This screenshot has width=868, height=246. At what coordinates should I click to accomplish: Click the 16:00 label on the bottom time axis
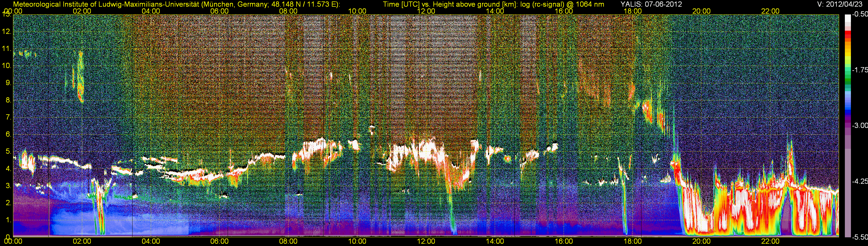[564, 241]
